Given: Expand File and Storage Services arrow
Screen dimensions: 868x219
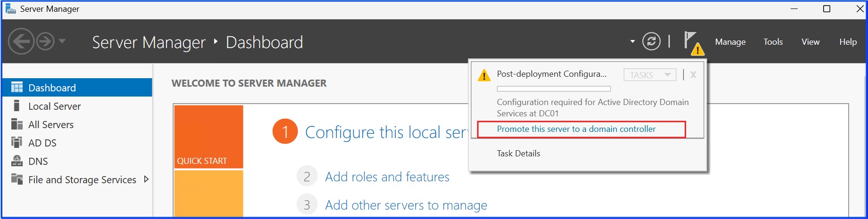Looking at the screenshot, I should 146,179.
